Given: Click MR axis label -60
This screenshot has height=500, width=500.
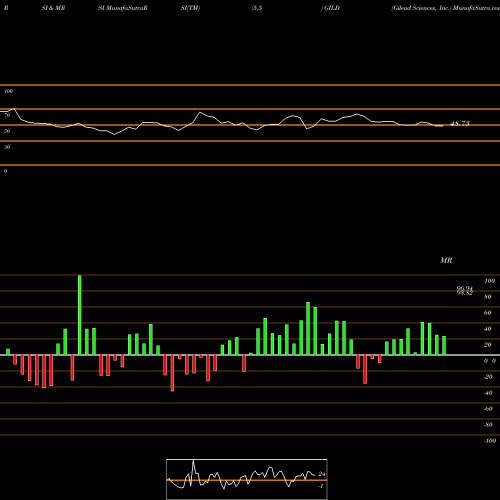Looking at the screenshot, I should (x=488, y=409).
